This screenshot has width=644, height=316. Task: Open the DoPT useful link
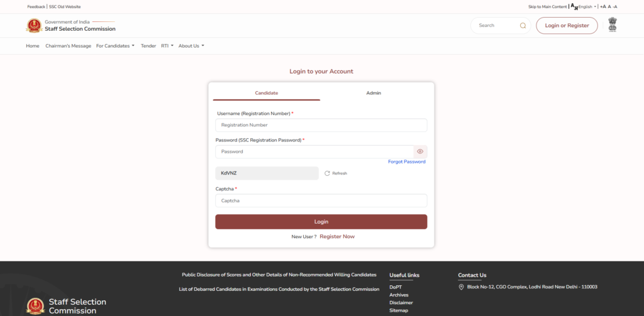(x=396, y=287)
